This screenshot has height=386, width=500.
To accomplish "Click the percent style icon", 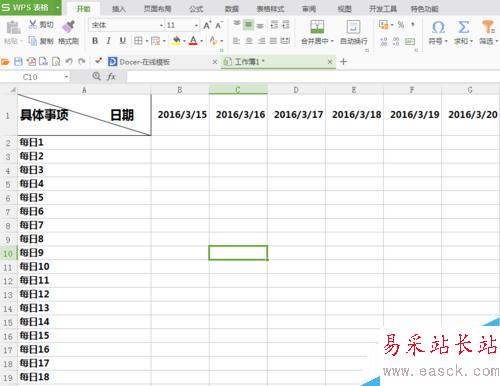I will click(401, 24).
